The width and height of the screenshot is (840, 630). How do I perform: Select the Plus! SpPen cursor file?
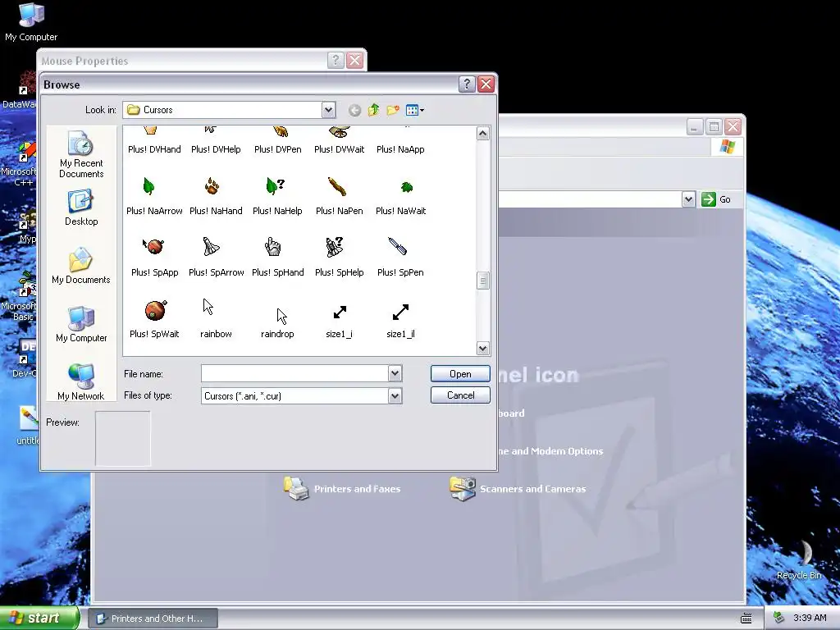(400, 258)
